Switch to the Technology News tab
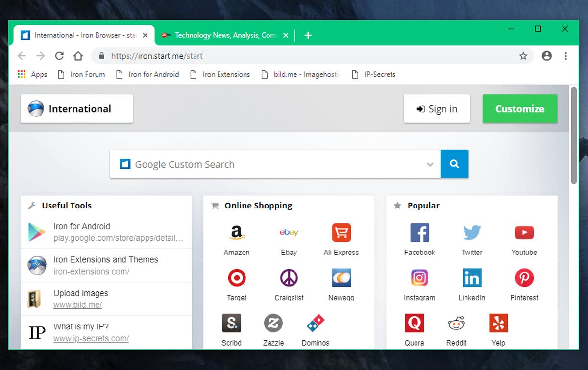This screenshot has width=588, height=370. click(x=225, y=35)
